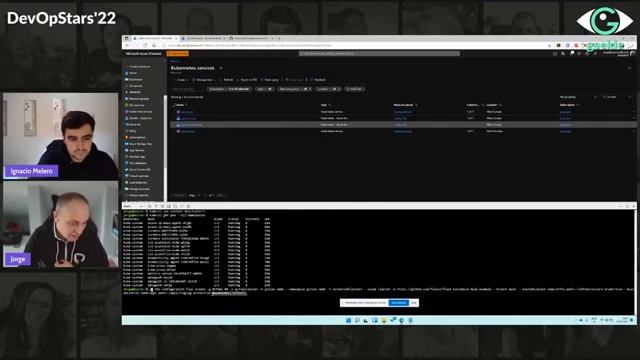This screenshot has width=640, height=360.
Task: Open SQL databases in the sidebar
Action: 136,163
